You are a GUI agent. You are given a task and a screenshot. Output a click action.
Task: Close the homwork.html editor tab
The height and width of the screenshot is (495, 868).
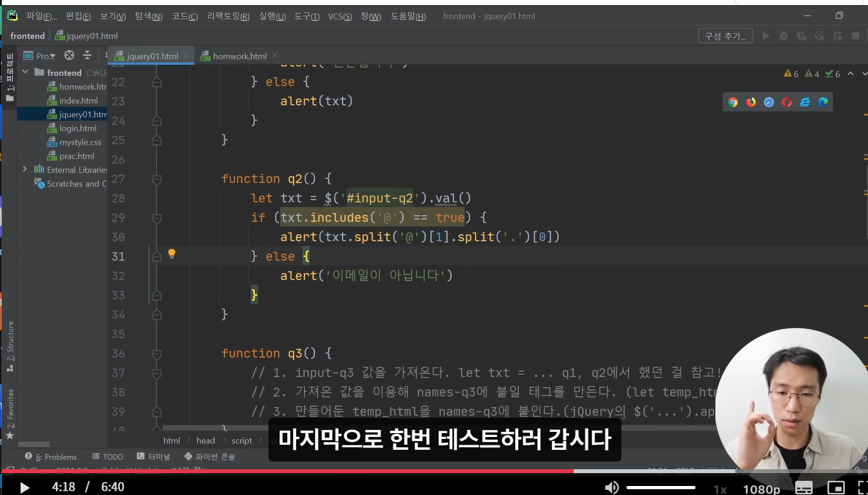click(x=275, y=56)
